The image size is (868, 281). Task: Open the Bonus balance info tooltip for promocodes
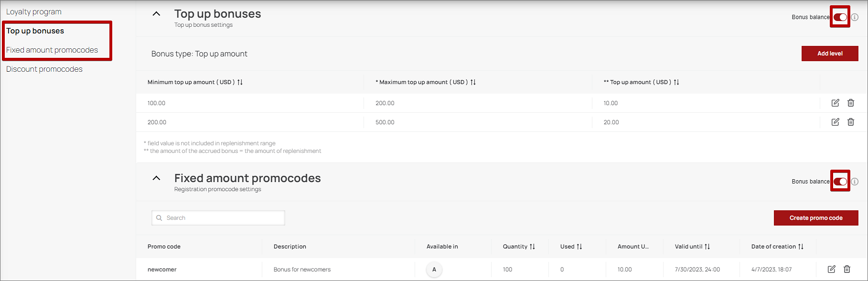point(855,182)
